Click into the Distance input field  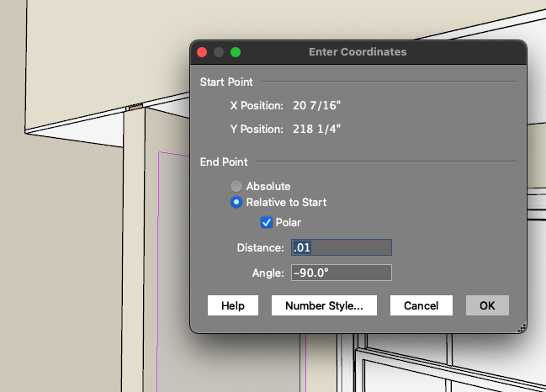[x=342, y=247]
